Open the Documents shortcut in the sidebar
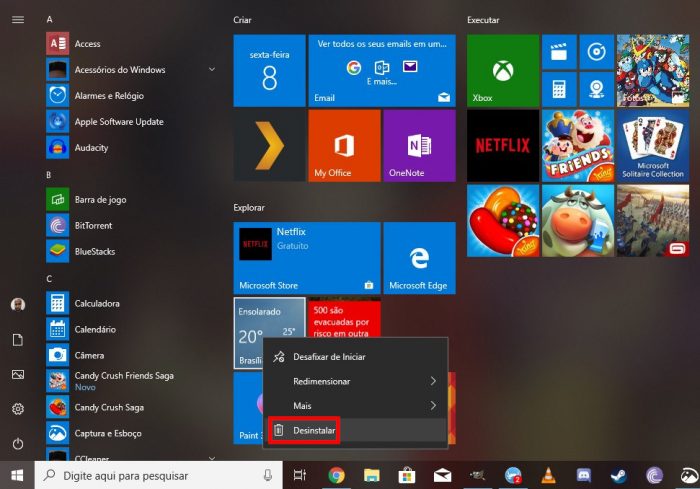Image resolution: width=700 pixels, height=489 pixels. (18, 340)
